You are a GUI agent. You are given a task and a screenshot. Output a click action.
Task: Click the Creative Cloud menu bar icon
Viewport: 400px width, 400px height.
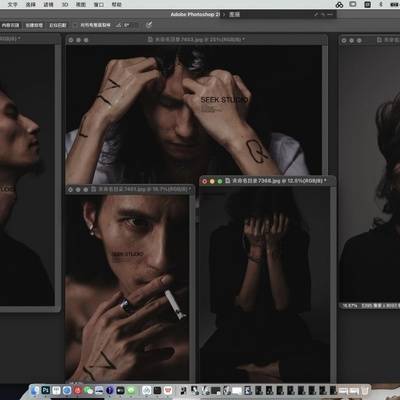pos(339,4)
